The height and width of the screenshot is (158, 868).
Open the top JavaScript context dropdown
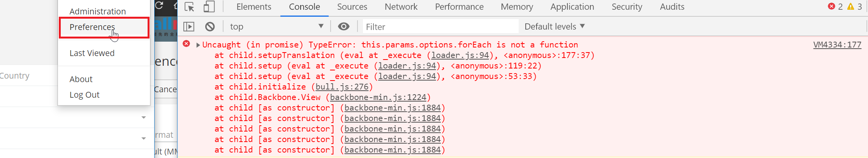click(x=276, y=26)
